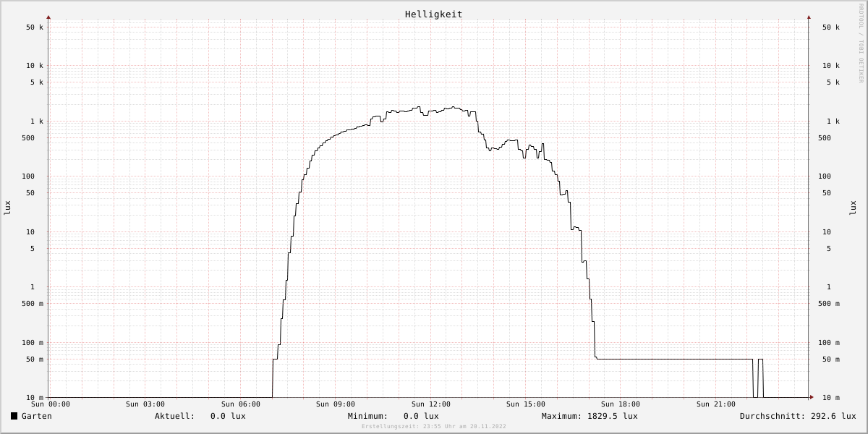The width and height of the screenshot is (868, 434).
Task: Select the Durchschnitt 292.6 lux value
Action: [x=833, y=416]
